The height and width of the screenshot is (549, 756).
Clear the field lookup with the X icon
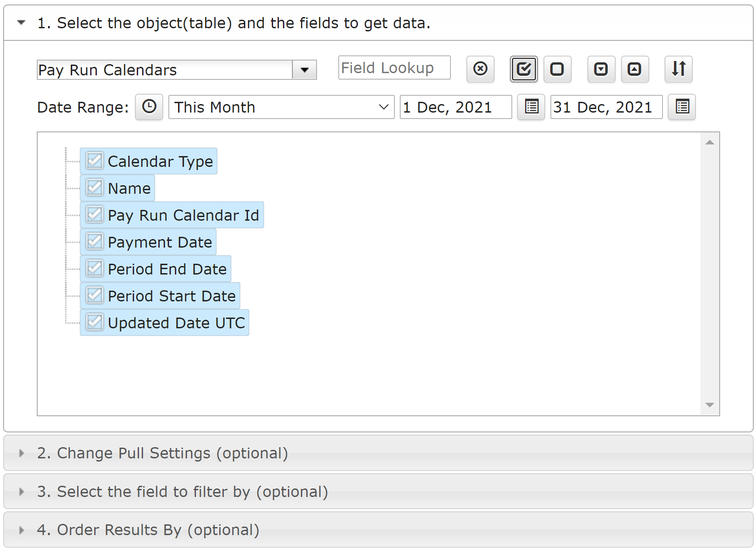coord(480,69)
